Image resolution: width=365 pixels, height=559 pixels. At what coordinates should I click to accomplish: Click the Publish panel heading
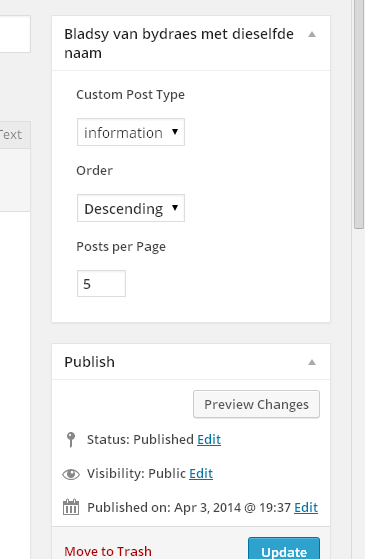[x=89, y=362]
